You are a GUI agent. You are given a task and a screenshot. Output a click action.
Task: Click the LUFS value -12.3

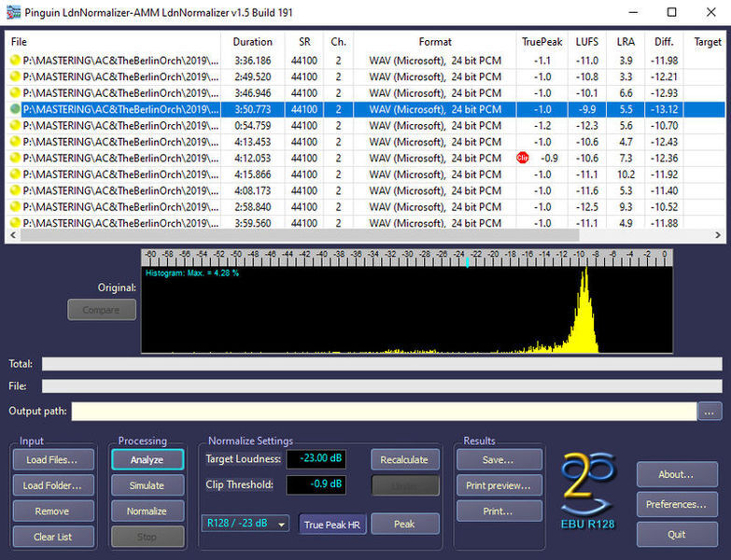pyautogui.click(x=586, y=126)
